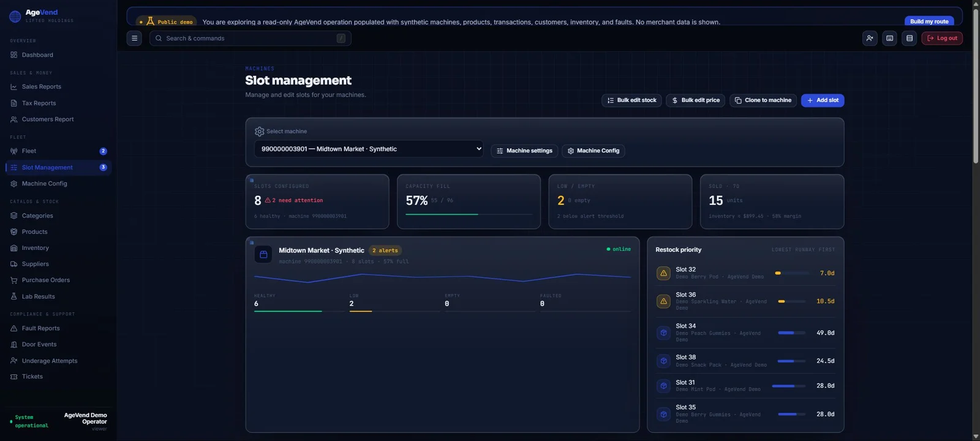The width and height of the screenshot is (980, 441).
Task: Click the Tax Reports document icon
Action: tap(14, 103)
